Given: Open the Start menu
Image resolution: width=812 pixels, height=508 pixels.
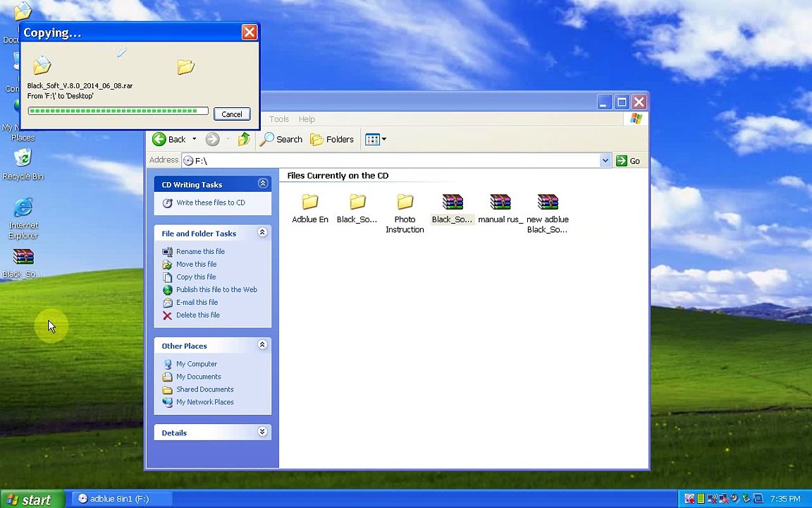Looking at the screenshot, I should pyautogui.click(x=32, y=500).
